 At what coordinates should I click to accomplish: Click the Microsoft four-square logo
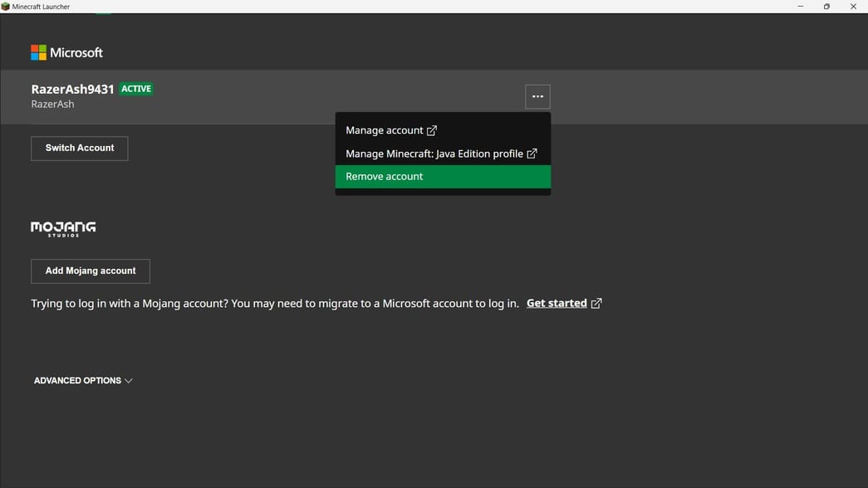[x=37, y=51]
